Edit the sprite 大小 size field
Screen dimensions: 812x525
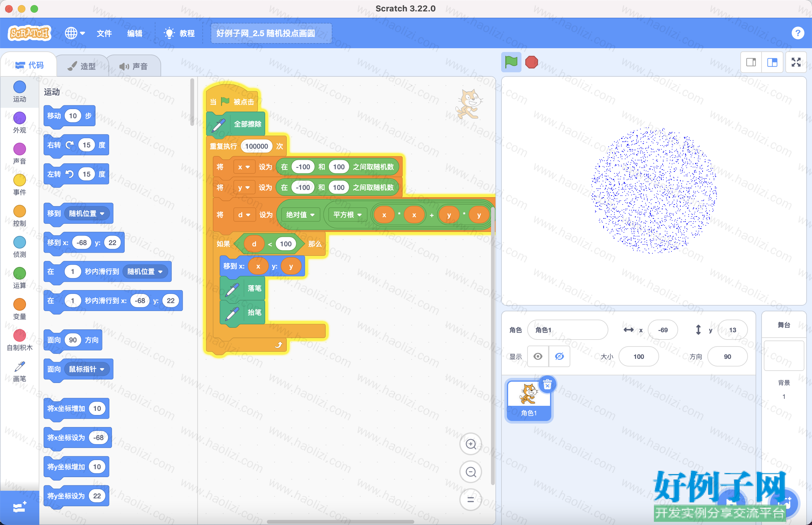coord(638,356)
